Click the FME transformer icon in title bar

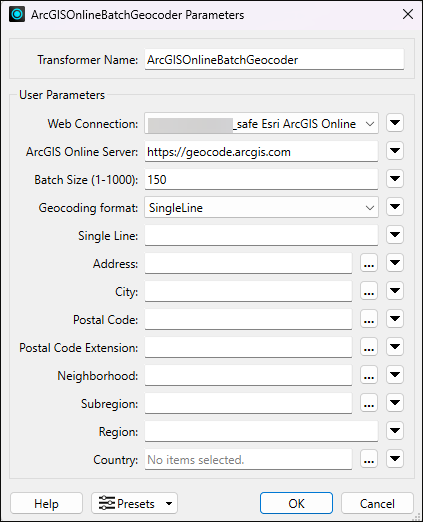(x=17, y=14)
